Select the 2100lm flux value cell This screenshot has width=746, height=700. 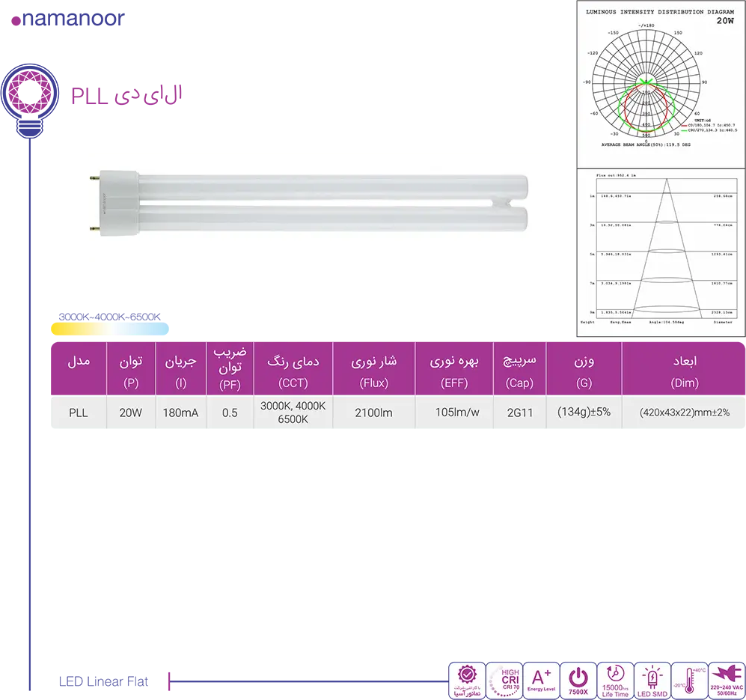[x=373, y=413]
